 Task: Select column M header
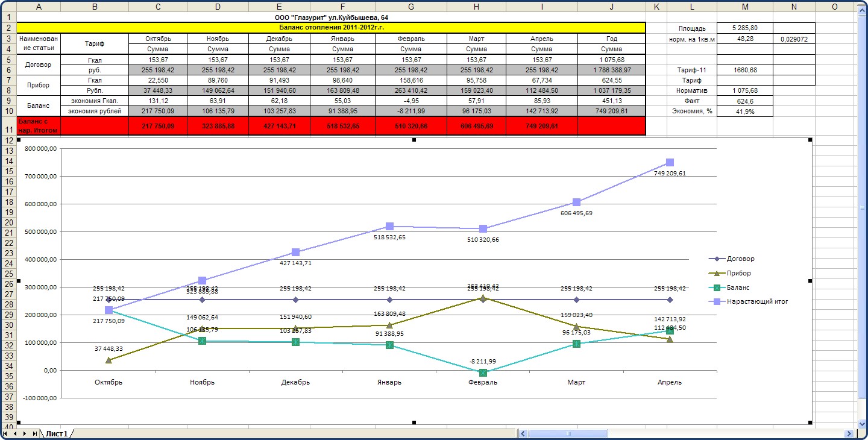(745, 7)
